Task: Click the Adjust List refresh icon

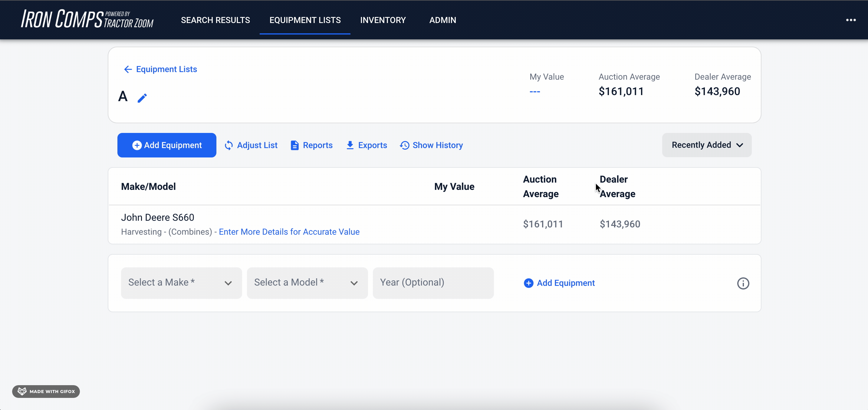Action: tap(229, 145)
